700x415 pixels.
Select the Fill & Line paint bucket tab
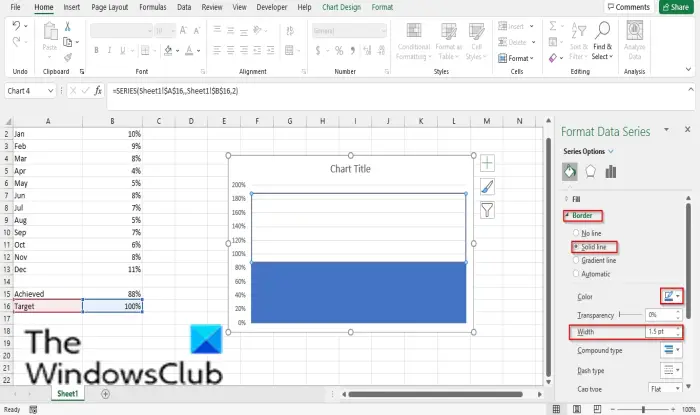pyautogui.click(x=570, y=171)
